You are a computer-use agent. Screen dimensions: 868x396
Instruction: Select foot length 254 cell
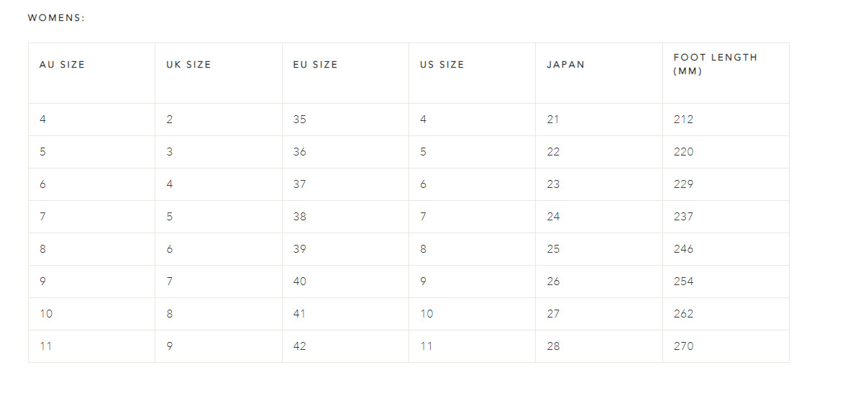pyautogui.click(x=726, y=282)
